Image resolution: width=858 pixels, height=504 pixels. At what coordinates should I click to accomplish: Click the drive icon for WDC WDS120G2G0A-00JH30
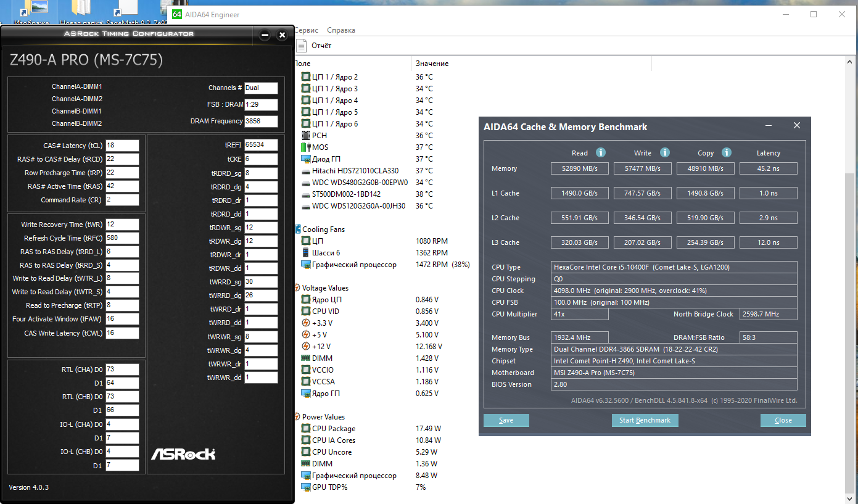306,206
